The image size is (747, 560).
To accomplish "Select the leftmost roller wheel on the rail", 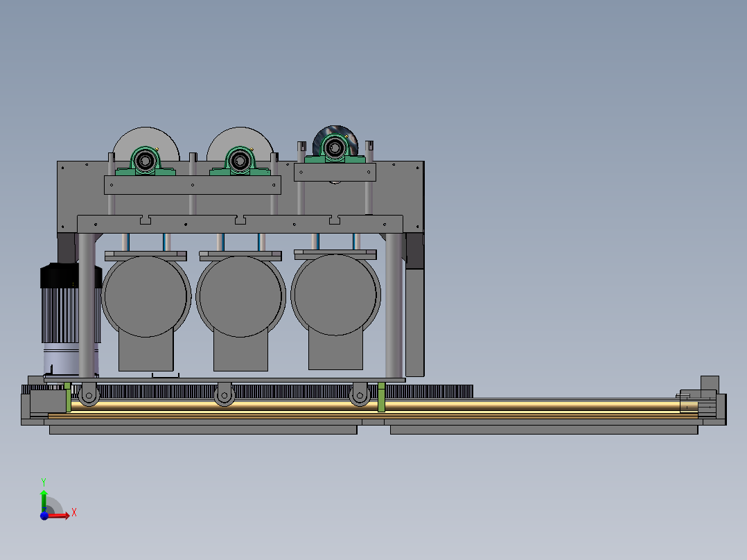I will coord(89,394).
